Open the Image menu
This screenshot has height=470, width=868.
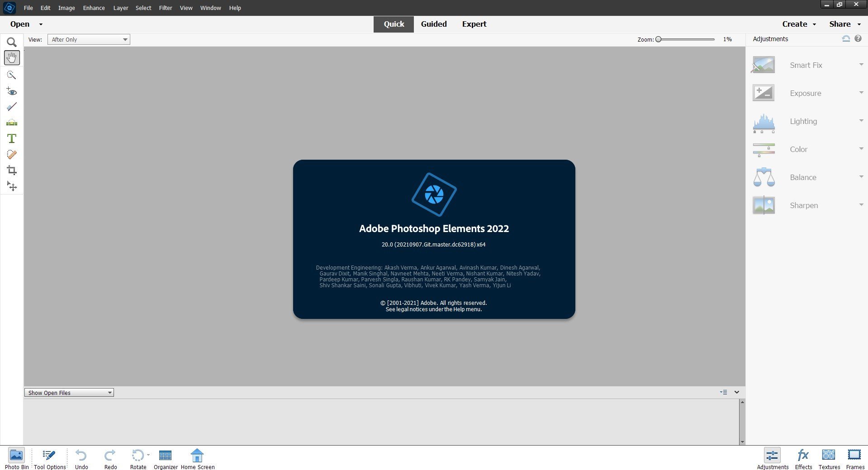pos(66,8)
